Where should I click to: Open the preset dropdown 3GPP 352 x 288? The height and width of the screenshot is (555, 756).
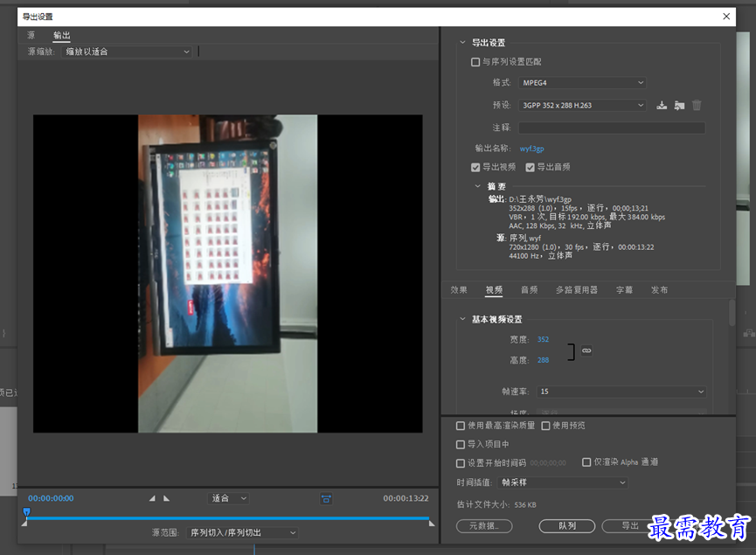click(x=582, y=105)
